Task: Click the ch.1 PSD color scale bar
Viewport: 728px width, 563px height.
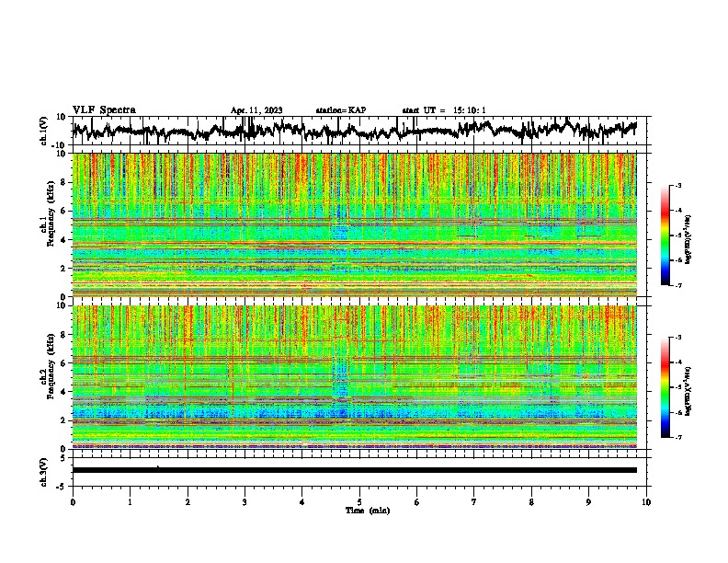Action: pos(665,236)
